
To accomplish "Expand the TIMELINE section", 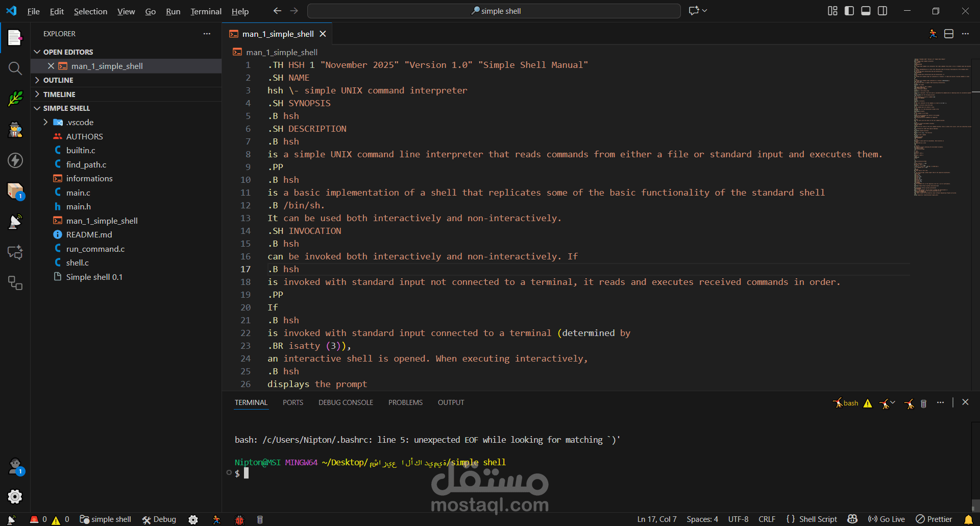I will [x=126, y=94].
